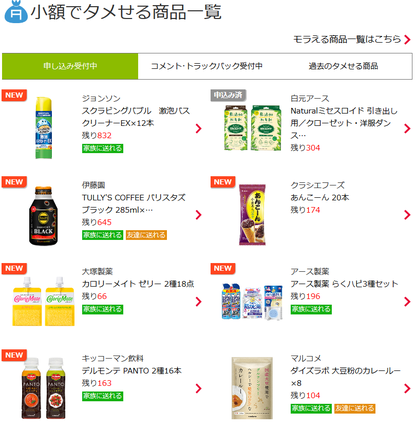The image size is (415, 429).
Task: Open arrow for TULLY'S COFFEE item
Action: click(x=199, y=215)
